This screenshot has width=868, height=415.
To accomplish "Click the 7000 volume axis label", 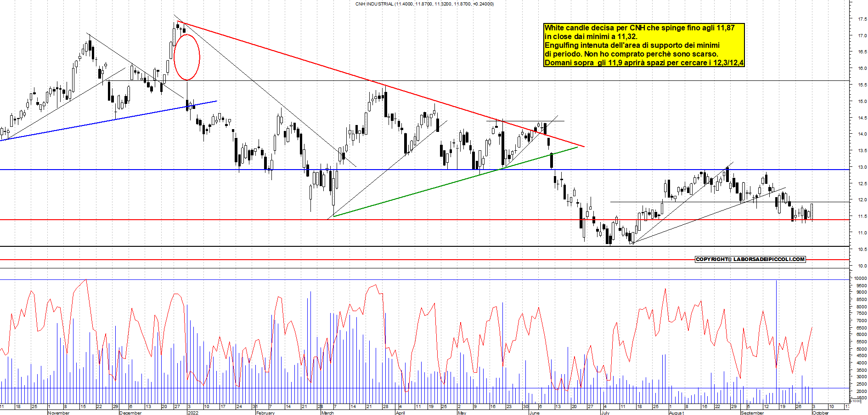I will tap(861, 321).
